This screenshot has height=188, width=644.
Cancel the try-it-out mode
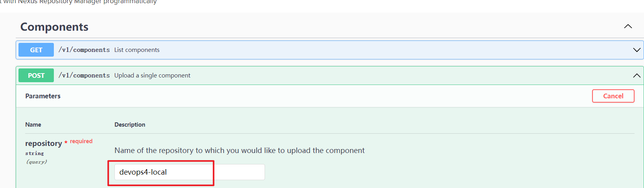[613, 96]
